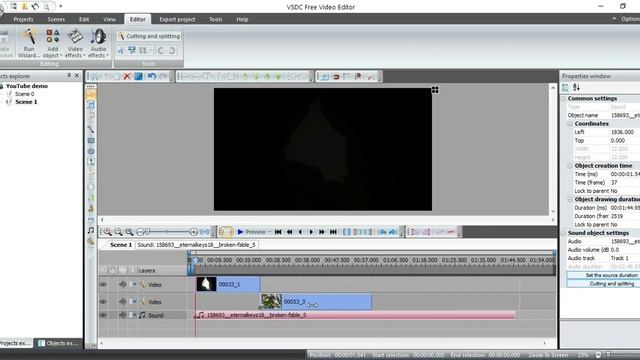The width and height of the screenshot is (640, 360).
Task: Jump to the start of the timeline
Action: [278, 232]
